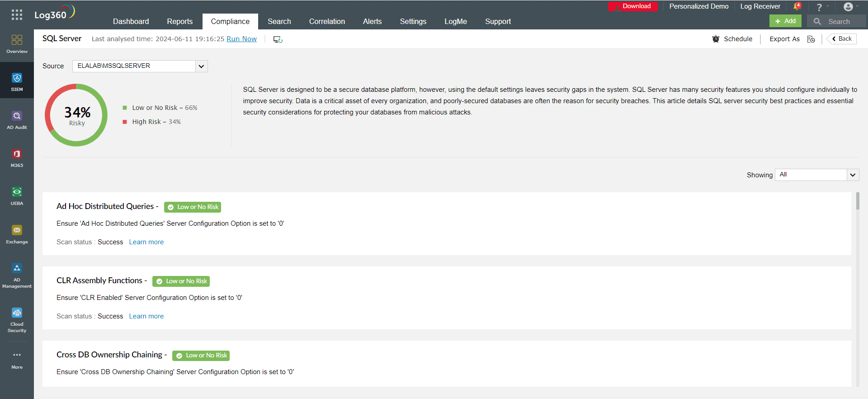Click the device refresh icon beside Run Now

278,39
